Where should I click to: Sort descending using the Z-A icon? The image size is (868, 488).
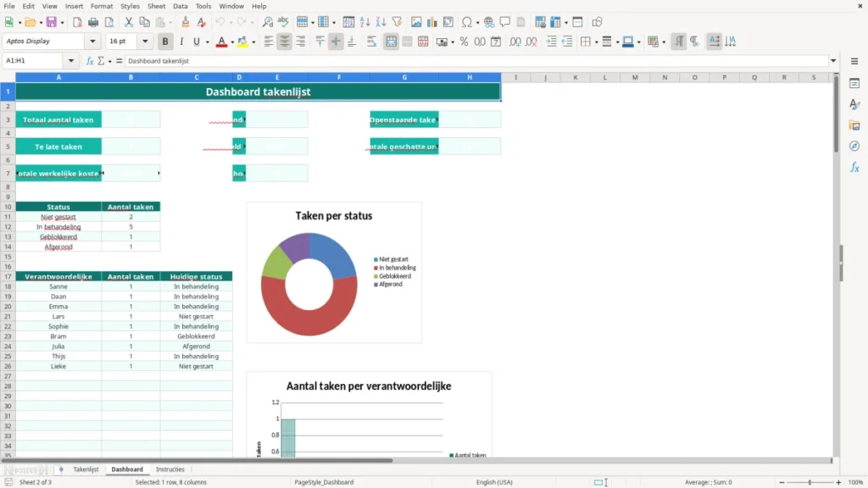click(381, 22)
